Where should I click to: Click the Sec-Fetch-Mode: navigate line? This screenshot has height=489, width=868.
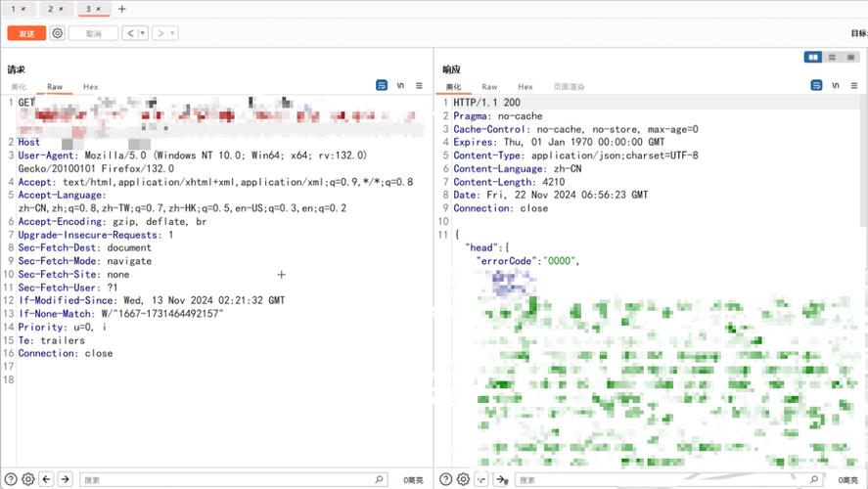[x=85, y=261]
